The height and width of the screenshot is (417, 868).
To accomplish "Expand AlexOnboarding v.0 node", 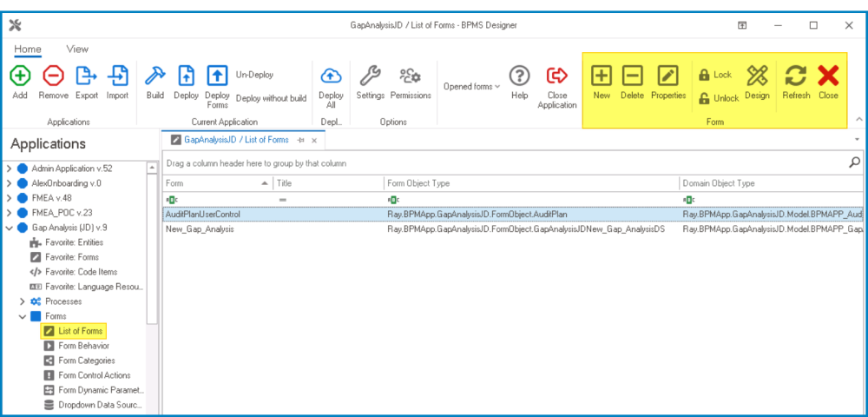I will tap(9, 183).
